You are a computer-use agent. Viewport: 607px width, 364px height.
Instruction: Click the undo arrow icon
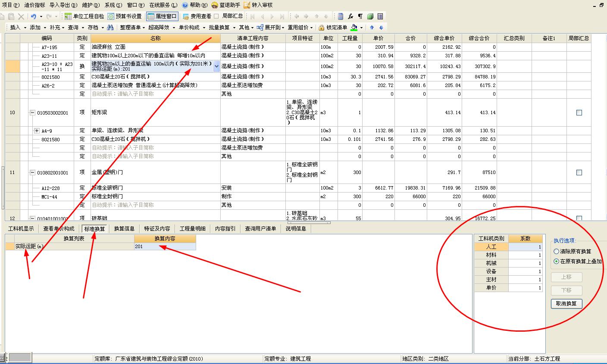click(x=33, y=16)
